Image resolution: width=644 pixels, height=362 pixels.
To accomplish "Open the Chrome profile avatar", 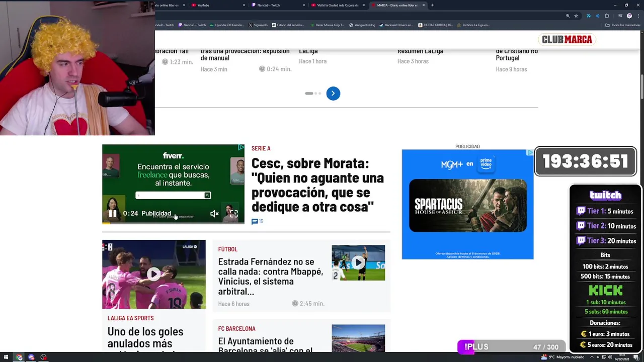I will [x=629, y=16].
